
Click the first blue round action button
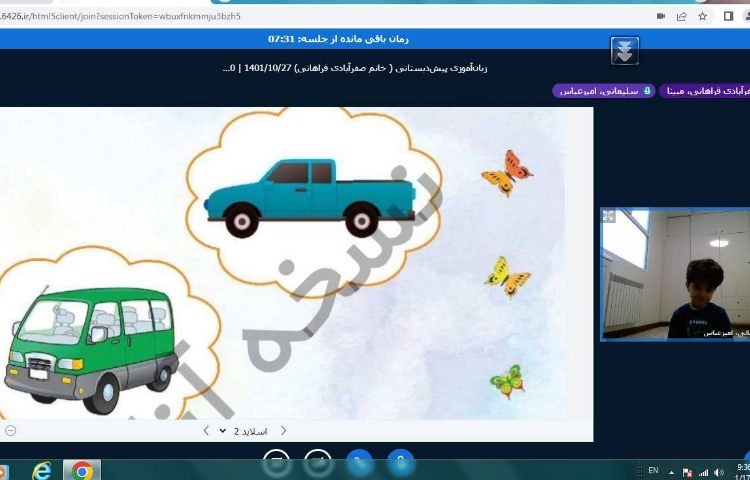[359, 459]
